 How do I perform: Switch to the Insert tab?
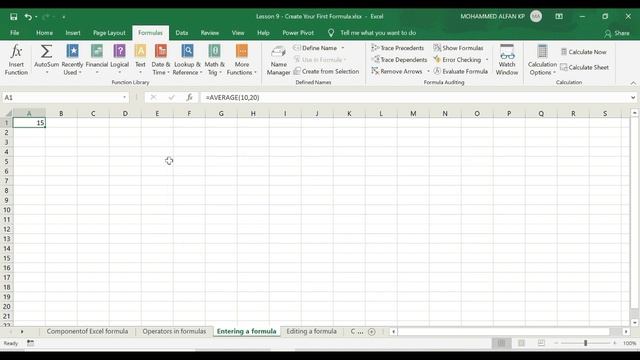click(73, 33)
